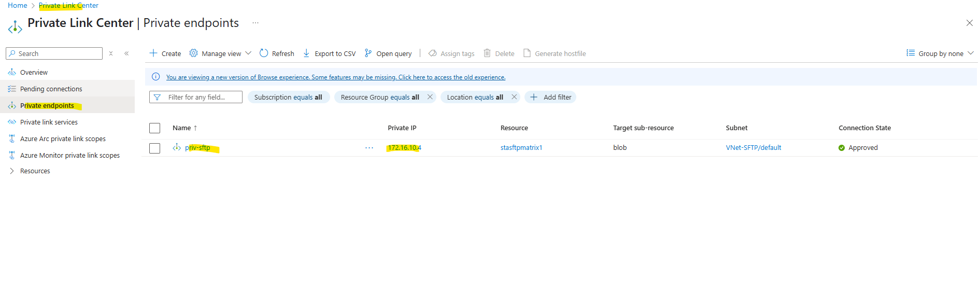Open the VNet-SFTP/default subnet link
The height and width of the screenshot is (291, 980).
(x=753, y=147)
